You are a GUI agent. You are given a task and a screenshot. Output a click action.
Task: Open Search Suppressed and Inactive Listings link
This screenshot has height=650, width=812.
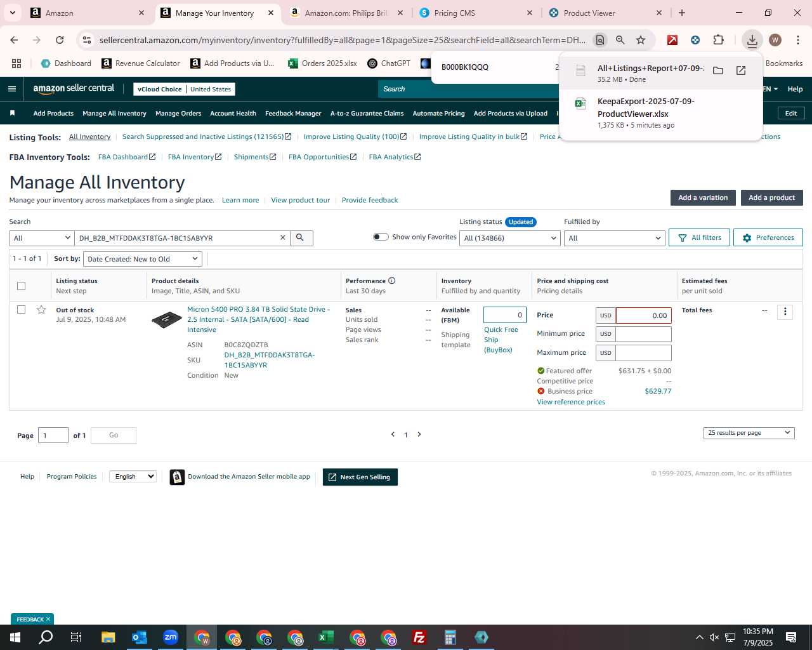click(207, 136)
